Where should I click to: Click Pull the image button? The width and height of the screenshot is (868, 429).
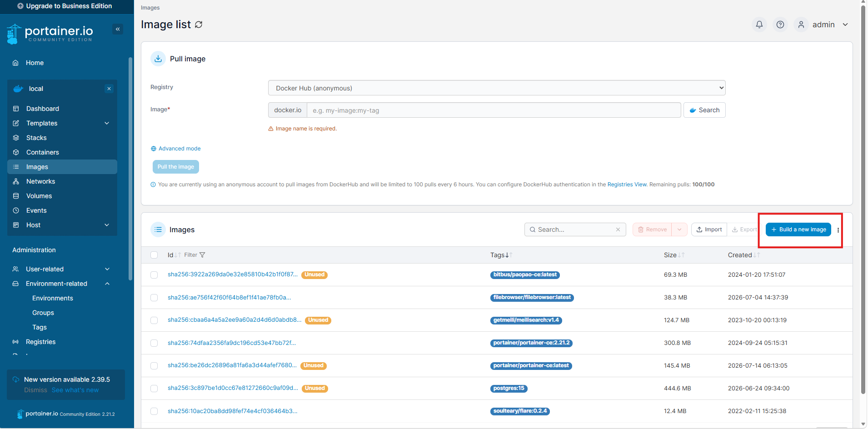click(x=176, y=167)
